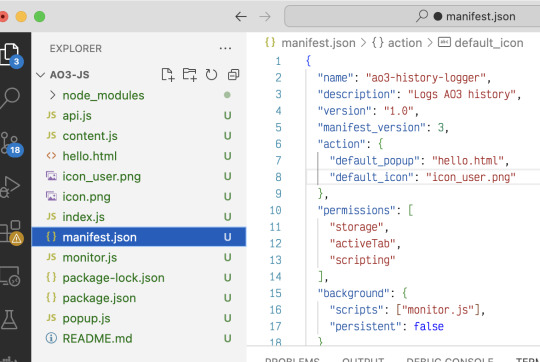Click the "icon_user.png" value on line 8
The width and height of the screenshot is (540, 362).
(x=471, y=177)
